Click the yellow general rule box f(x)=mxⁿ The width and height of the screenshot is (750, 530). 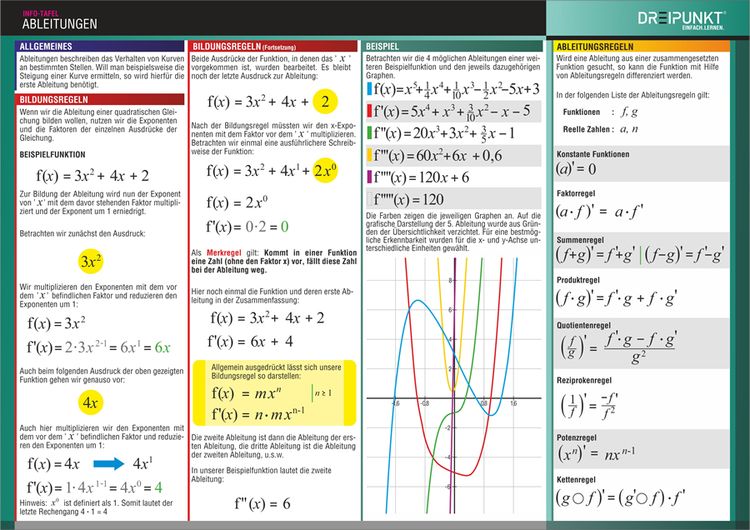[275, 393]
